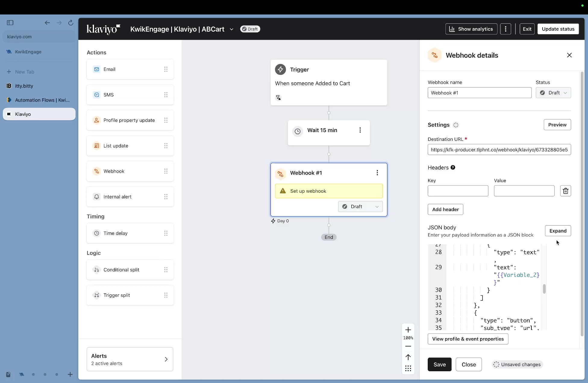Click the JSON editor scrollbar thumb

(544, 289)
